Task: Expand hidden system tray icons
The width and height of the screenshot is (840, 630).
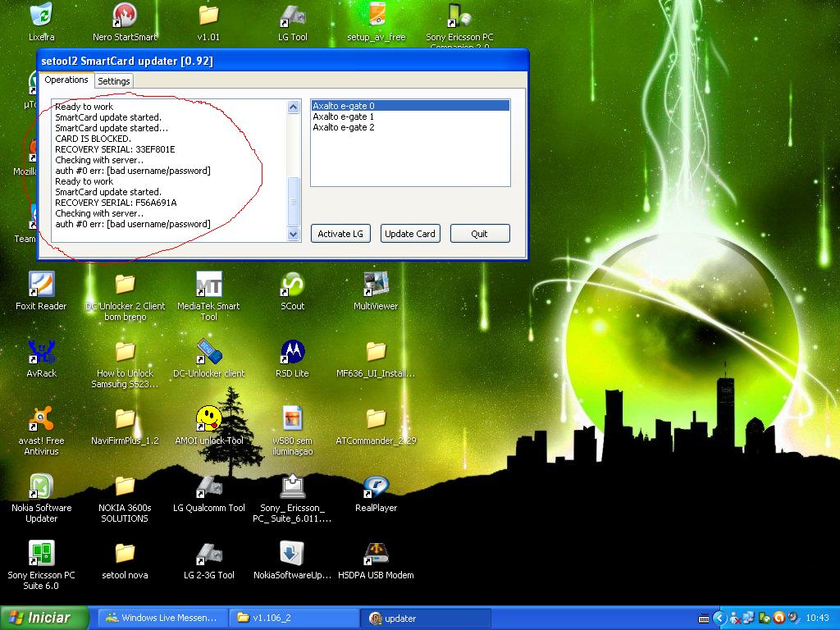Action: 719,619
